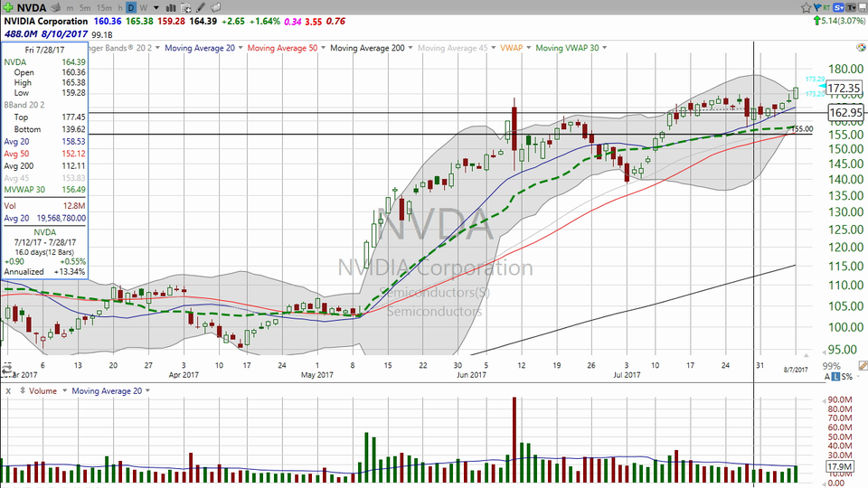
Task: Click the 99.1B market cap value
Action: pos(103,34)
